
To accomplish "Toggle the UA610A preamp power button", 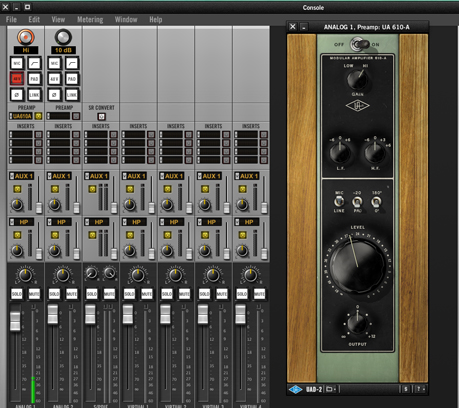I will tap(38, 116).
